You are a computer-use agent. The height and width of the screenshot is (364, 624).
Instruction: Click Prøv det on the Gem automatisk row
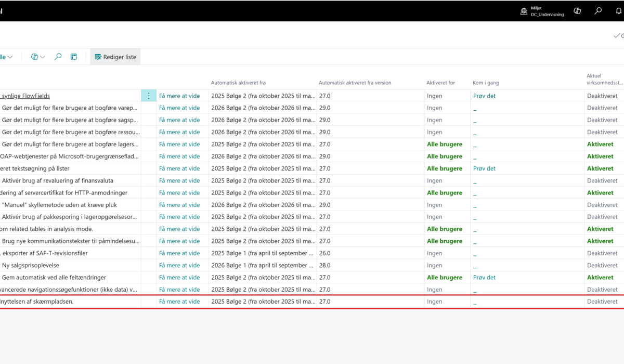pos(484,277)
